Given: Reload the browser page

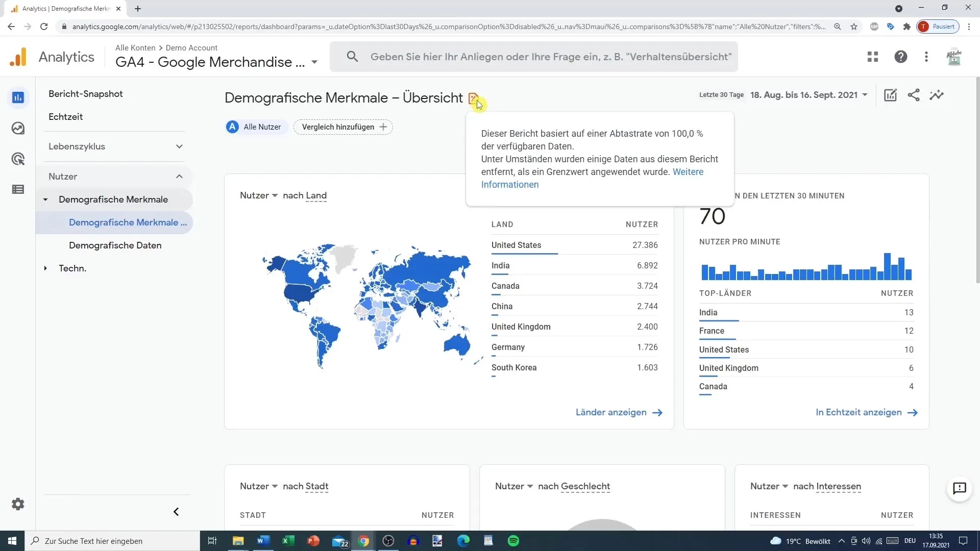Looking at the screenshot, I should (44, 27).
